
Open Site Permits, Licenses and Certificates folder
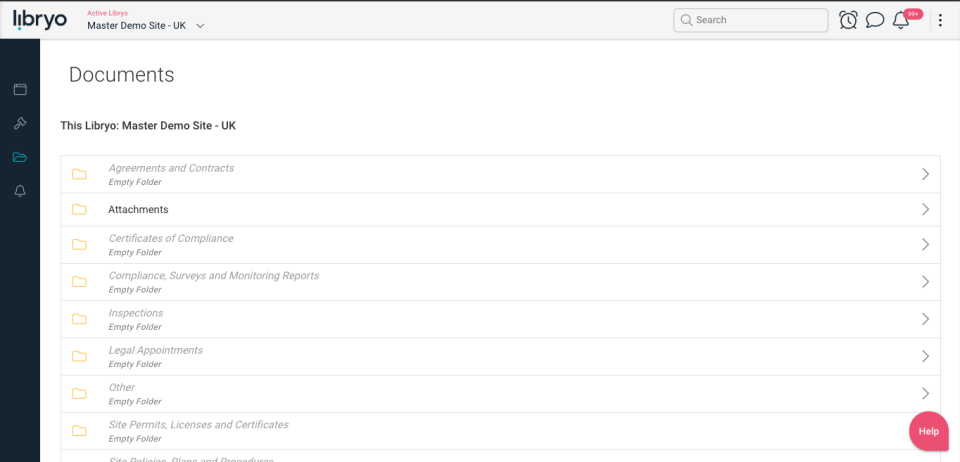coord(500,431)
